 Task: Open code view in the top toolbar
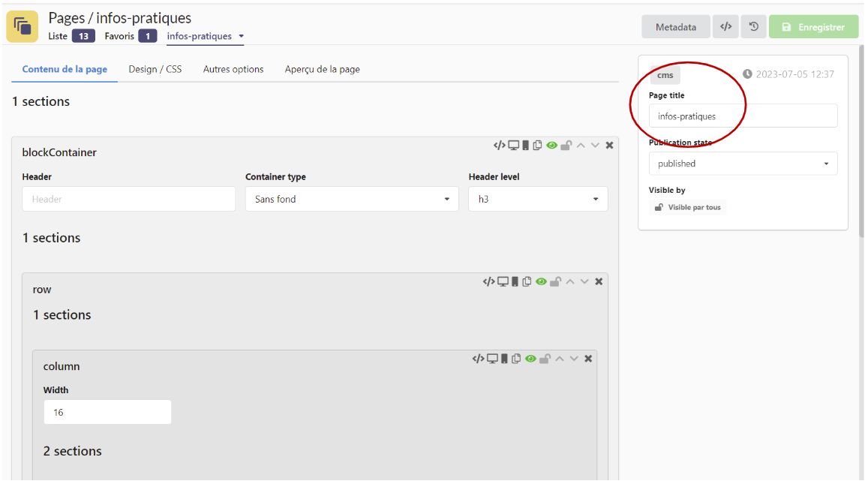(x=725, y=27)
